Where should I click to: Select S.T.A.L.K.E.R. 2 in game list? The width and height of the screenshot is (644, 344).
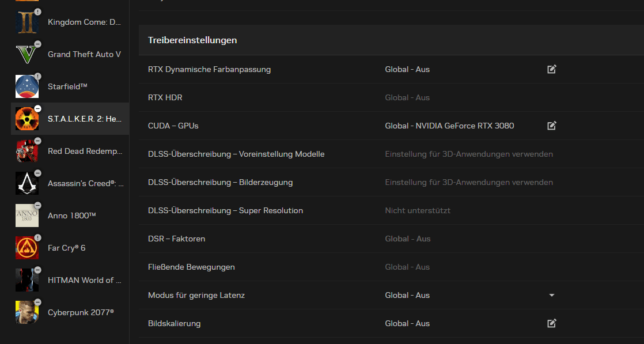click(x=84, y=119)
